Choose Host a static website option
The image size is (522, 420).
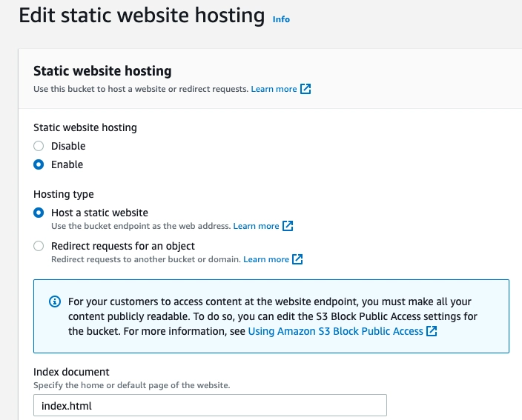39,213
